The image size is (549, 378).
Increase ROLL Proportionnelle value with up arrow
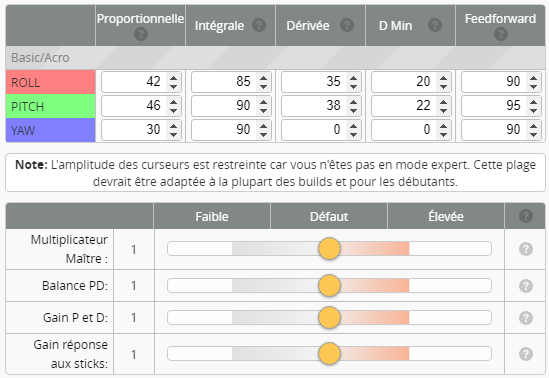coord(173,78)
